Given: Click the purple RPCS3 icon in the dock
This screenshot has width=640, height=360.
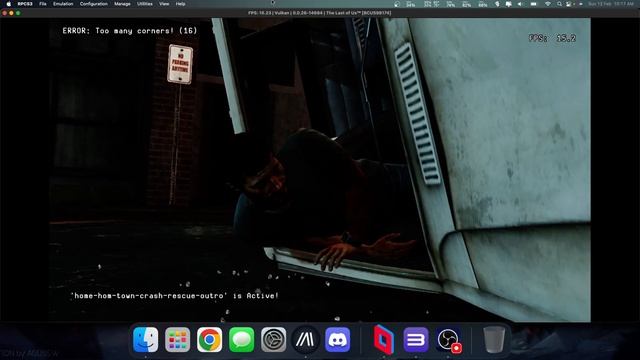Looking at the screenshot, I should (416, 340).
